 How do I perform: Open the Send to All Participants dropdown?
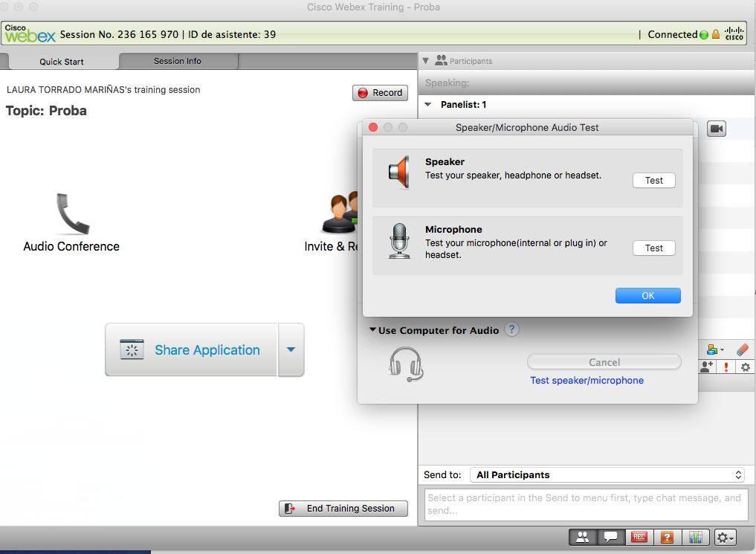point(607,474)
